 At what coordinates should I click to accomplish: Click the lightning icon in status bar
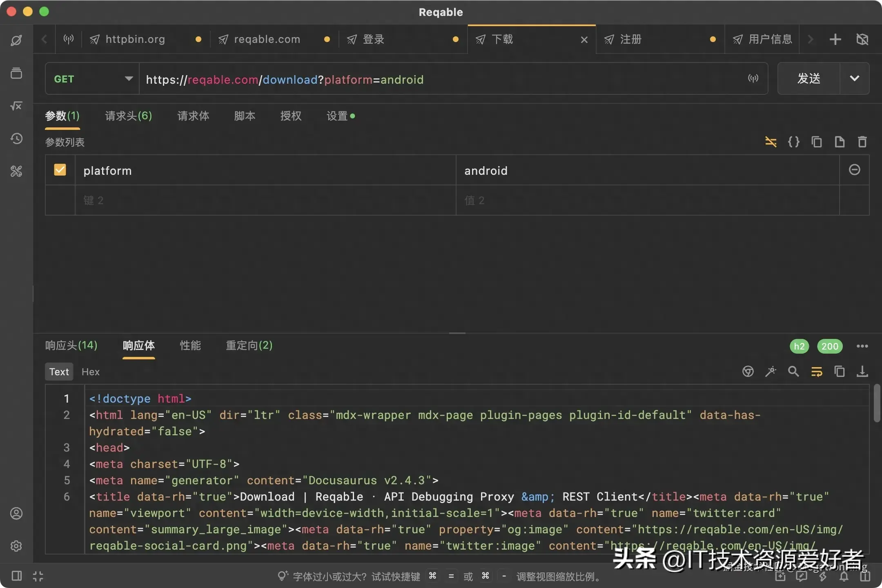[x=823, y=576]
